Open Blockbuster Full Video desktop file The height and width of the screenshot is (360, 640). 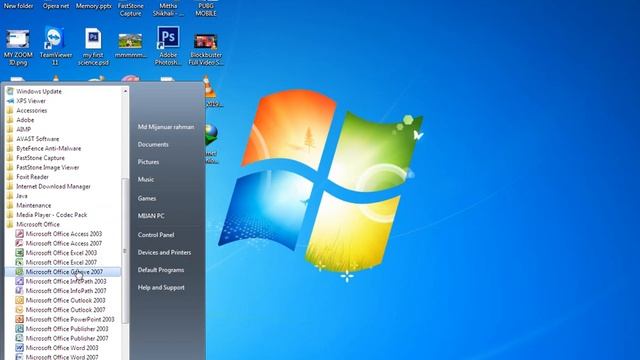pyautogui.click(x=206, y=49)
